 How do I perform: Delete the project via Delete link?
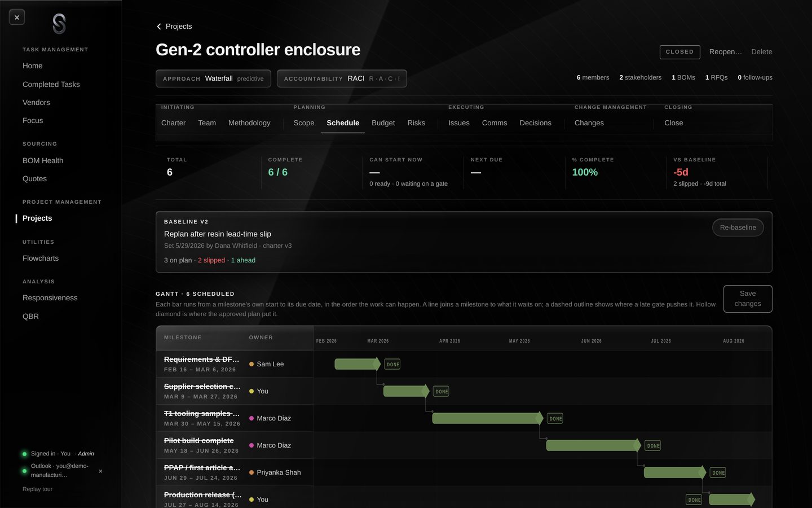coord(762,52)
